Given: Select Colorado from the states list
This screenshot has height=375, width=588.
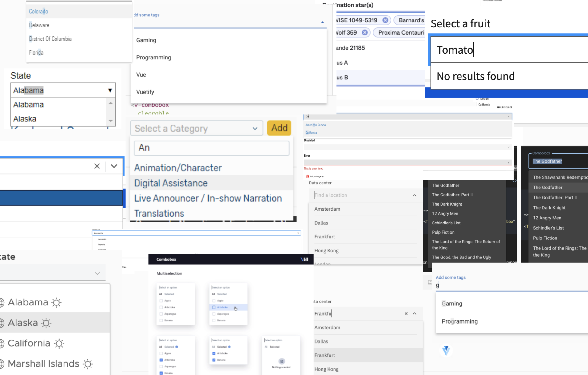Looking at the screenshot, I should pos(39,12).
